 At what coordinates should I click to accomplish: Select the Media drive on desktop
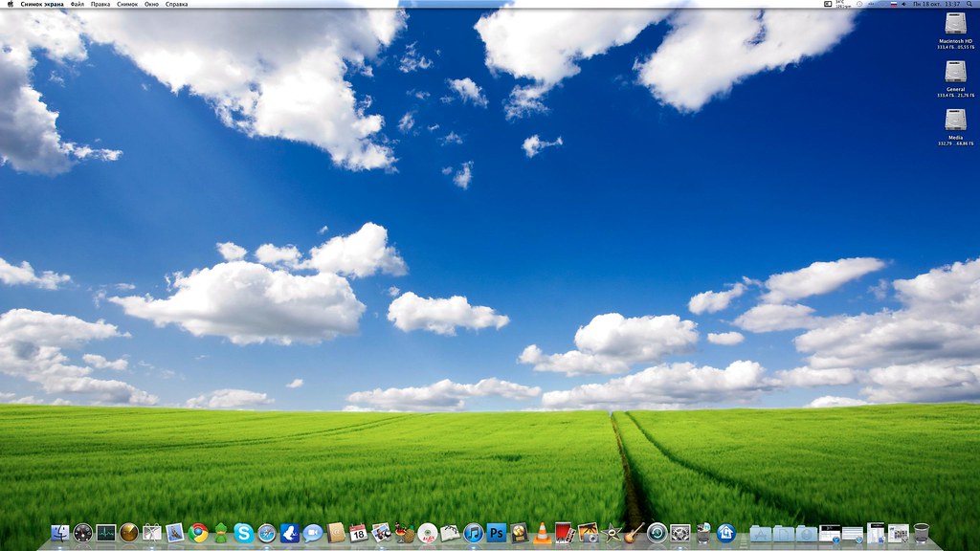[x=955, y=121]
